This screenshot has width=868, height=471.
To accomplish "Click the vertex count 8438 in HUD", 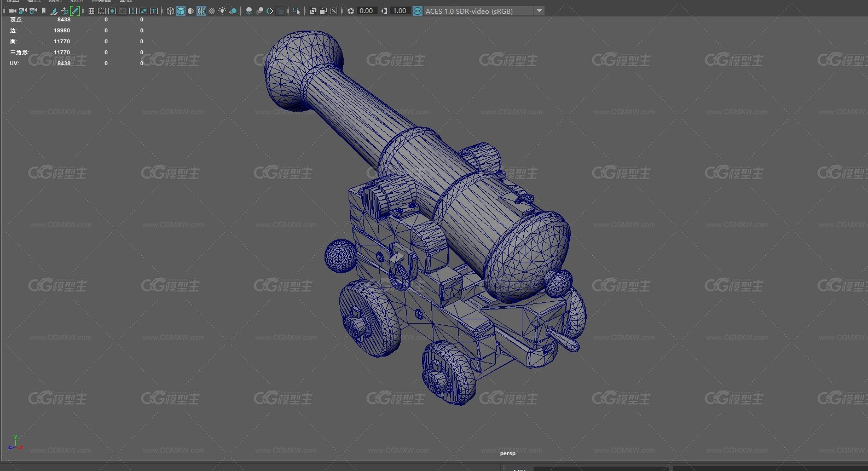I will click(x=64, y=20).
